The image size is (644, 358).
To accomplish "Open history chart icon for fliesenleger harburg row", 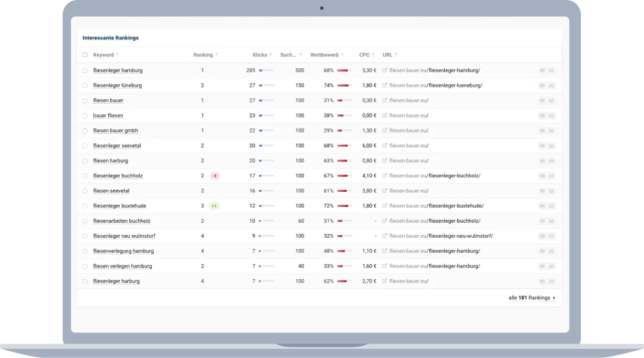I will click(x=552, y=281).
